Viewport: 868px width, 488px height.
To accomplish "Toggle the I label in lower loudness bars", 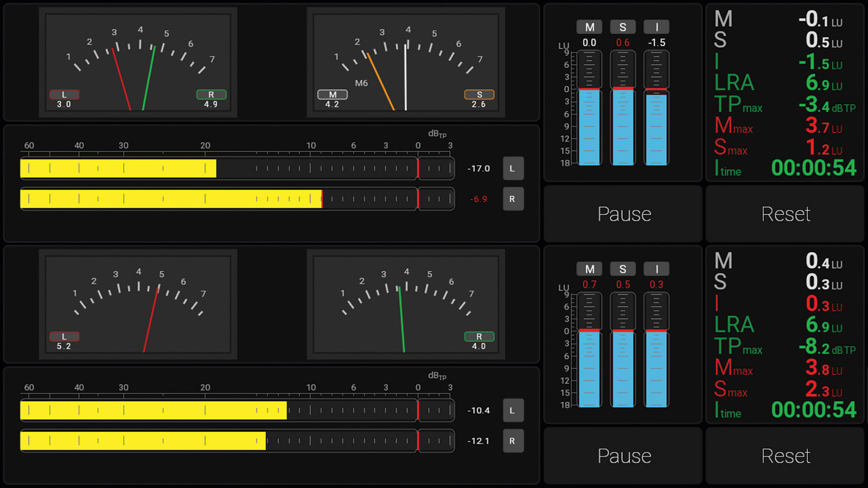I will pyautogui.click(x=656, y=269).
